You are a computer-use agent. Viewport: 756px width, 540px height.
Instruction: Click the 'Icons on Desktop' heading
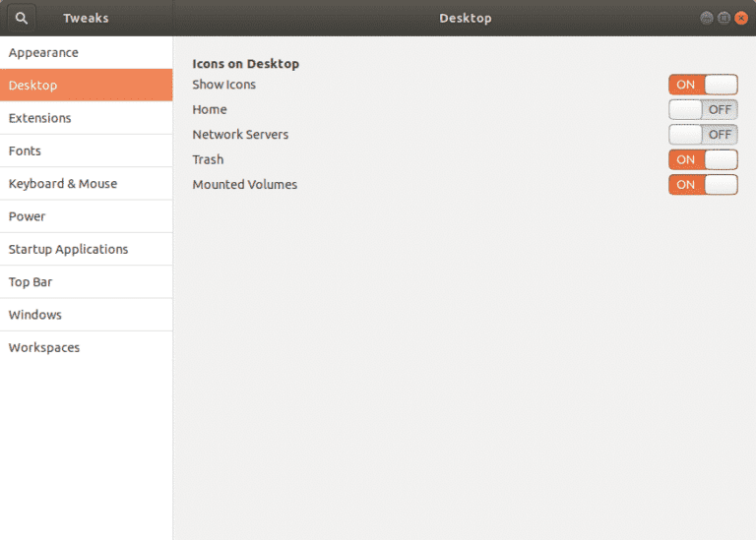point(246,64)
